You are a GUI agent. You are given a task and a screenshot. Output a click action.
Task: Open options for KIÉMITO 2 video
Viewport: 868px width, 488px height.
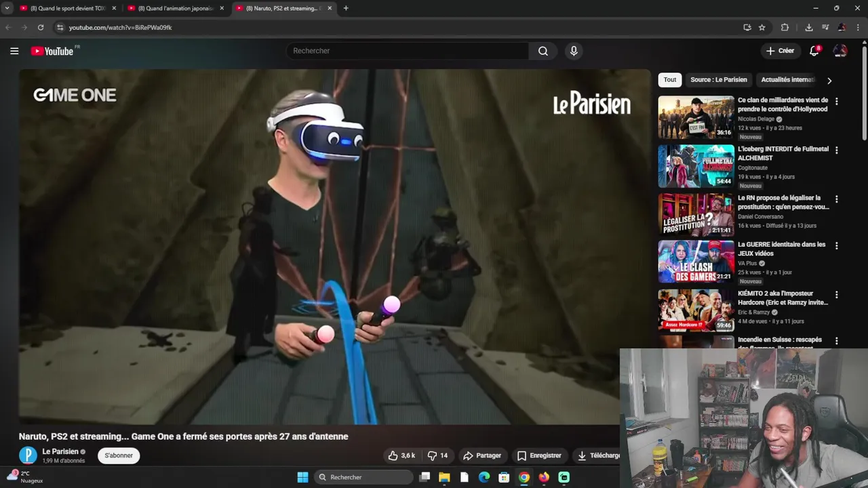836,295
